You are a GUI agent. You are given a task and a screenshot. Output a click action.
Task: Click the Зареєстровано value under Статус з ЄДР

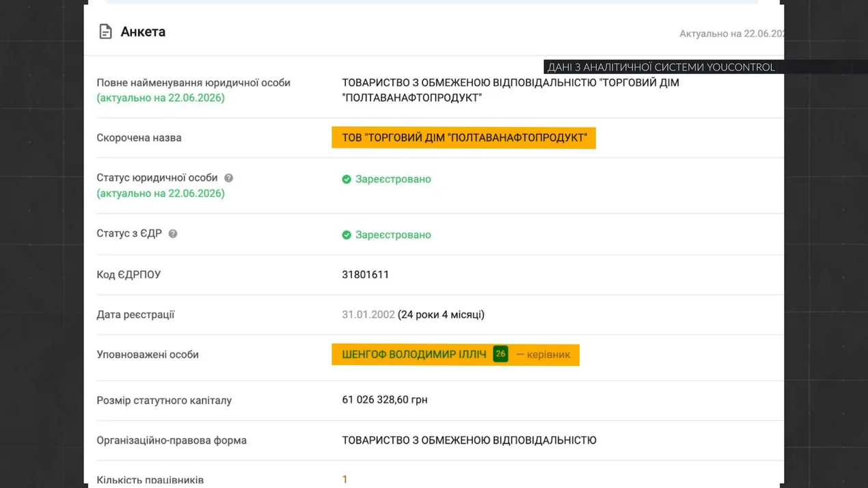click(x=393, y=235)
